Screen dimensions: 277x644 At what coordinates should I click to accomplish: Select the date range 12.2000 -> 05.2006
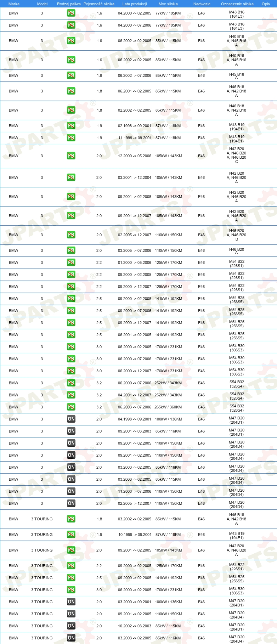135,156
